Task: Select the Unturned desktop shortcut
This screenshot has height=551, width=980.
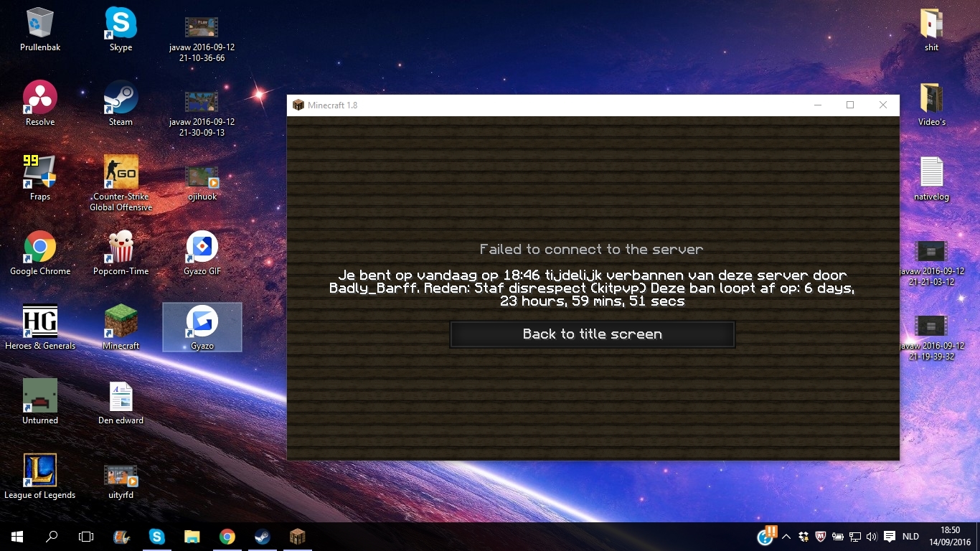Action: click(x=40, y=402)
